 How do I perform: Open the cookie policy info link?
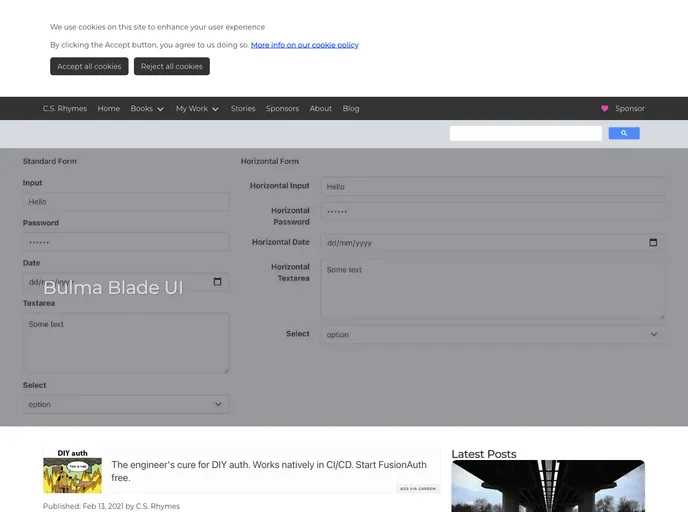(x=305, y=45)
